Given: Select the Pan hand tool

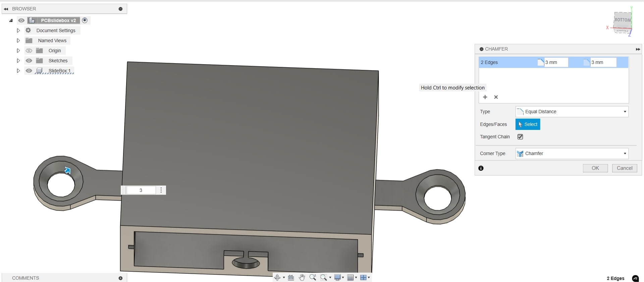Looking at the screenshot, I should point(302,277).
